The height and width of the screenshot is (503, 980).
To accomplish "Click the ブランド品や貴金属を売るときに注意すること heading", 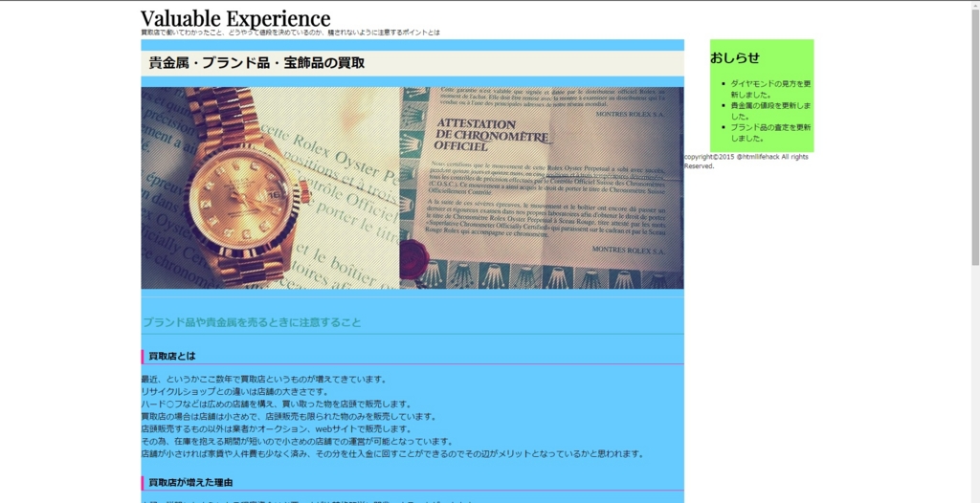I will [x=252, y=322].
